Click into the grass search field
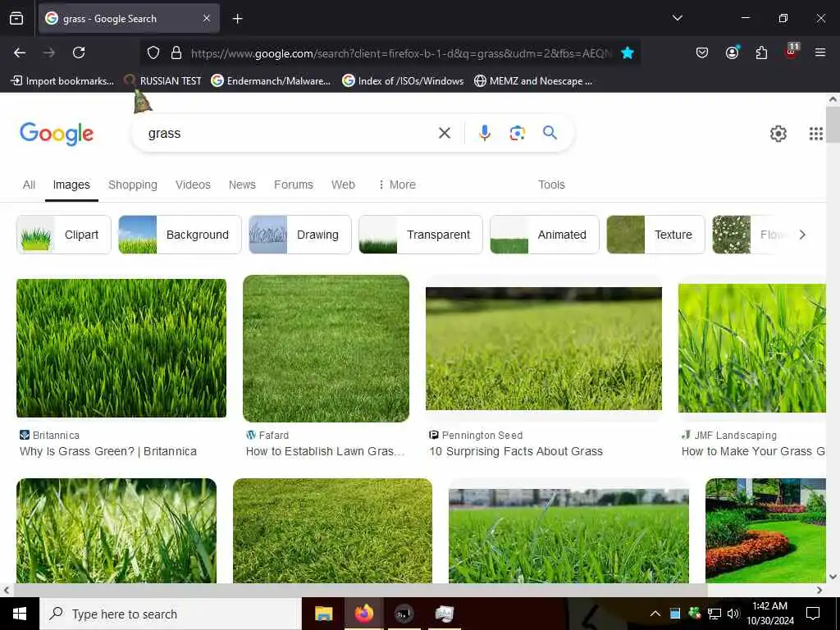The height and width of the screenshot is (630, 840). coord(290,134)
